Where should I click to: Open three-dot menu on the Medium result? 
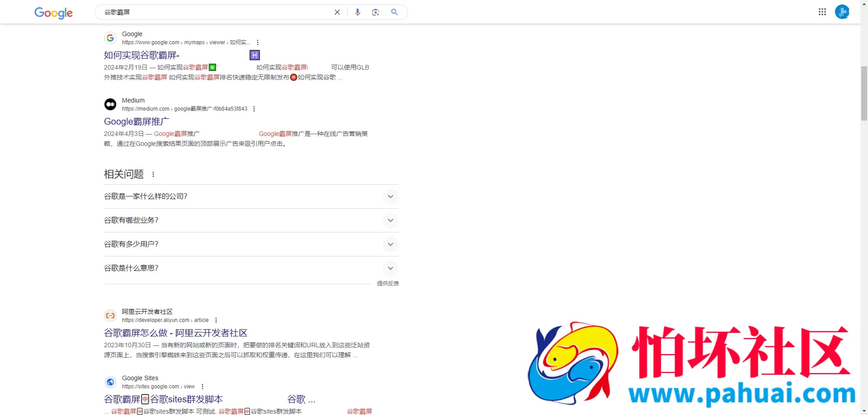[254, 108]
